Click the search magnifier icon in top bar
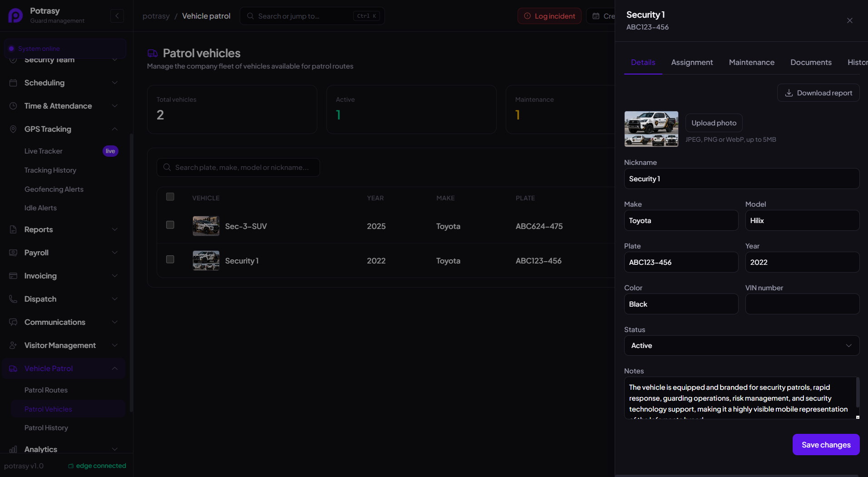Screen dimensions: 868x477 (x=250, y=16)
